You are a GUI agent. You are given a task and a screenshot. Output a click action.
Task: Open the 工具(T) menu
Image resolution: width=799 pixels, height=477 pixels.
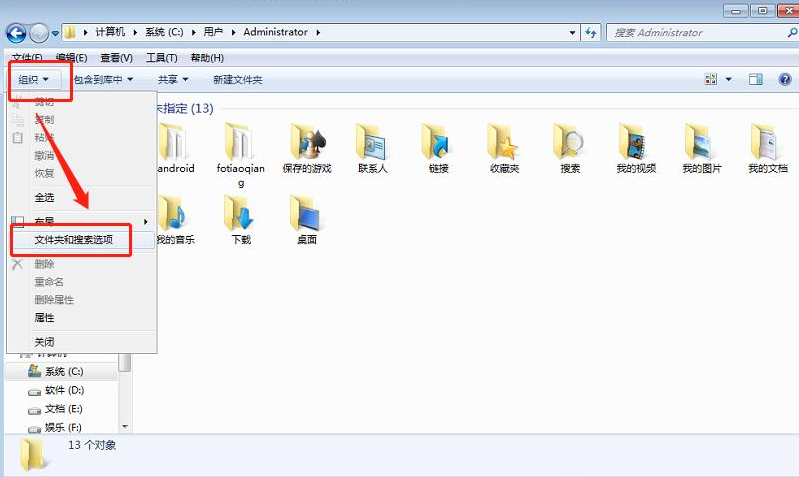click(x=161, y=58)
